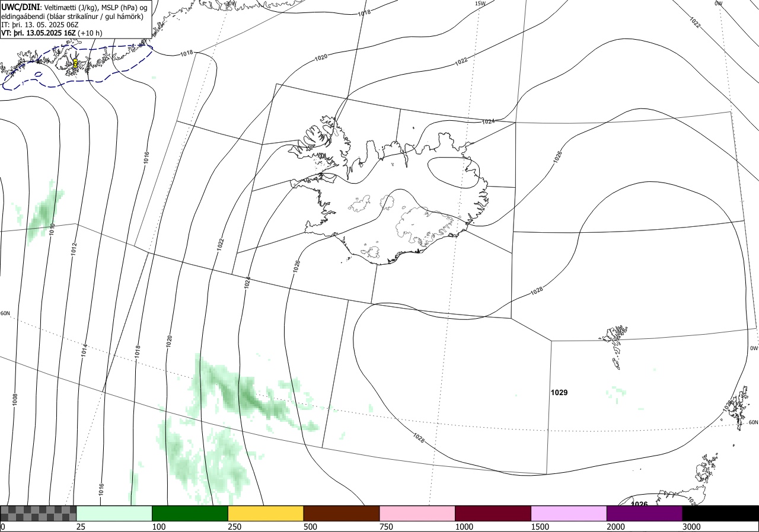
Task: Click the yellow lightning marker over Greenland
Action: [75, 63]
